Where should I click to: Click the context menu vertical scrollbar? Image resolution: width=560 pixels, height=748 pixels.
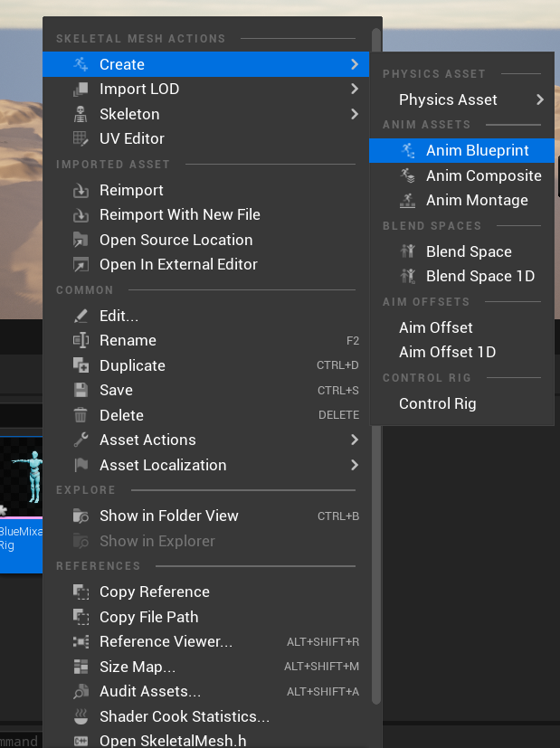coord(375,366)
